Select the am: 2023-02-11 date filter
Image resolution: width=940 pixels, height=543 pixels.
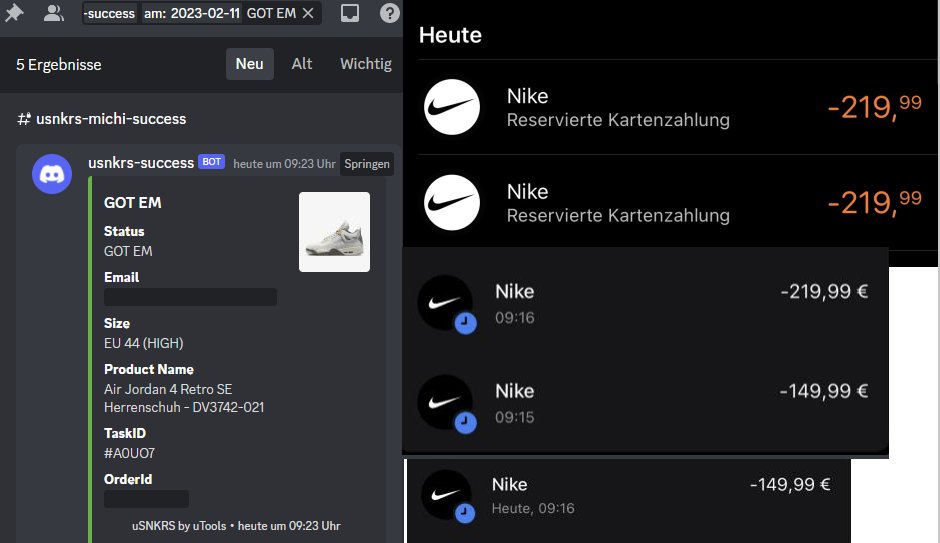tap(192, 13)
